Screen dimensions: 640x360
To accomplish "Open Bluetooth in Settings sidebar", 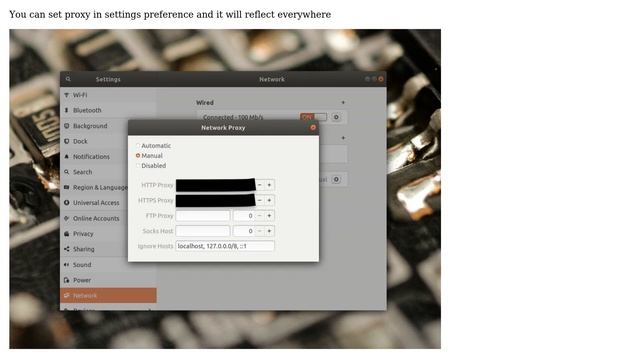I will 108,110.
